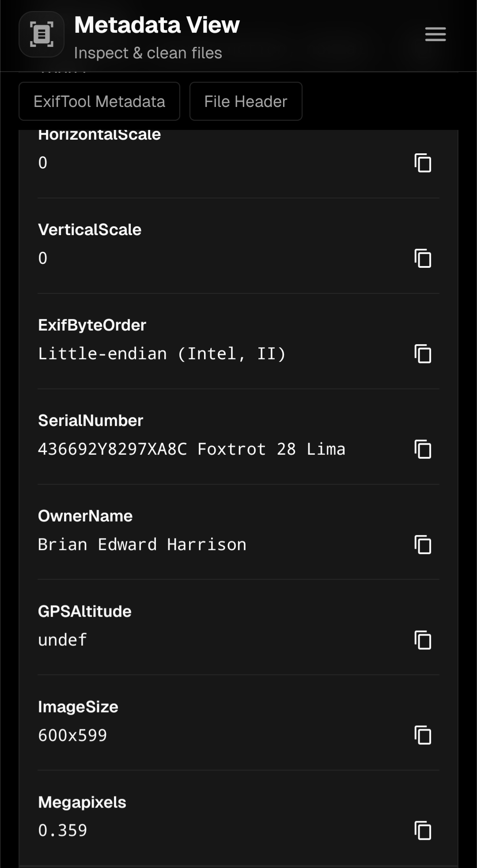
Task: Click the Inspect & clean files subtitle
Action: [x=148, y=53]
